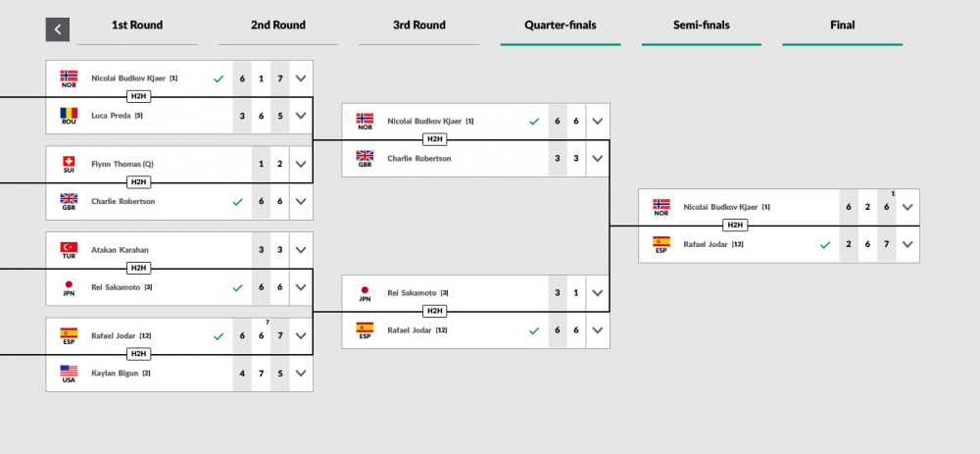
Task: Click the Turkey flag next to Atakan Karahan
Action: click(x=69, y=247)
